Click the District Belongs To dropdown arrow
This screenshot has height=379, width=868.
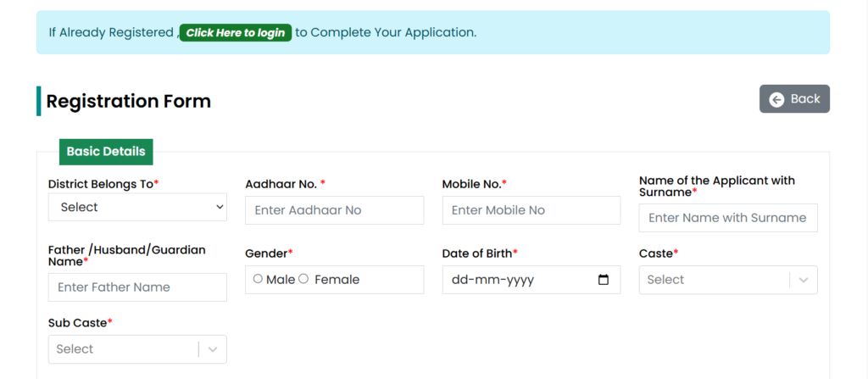pyautogui.click(x=220, y=207)
